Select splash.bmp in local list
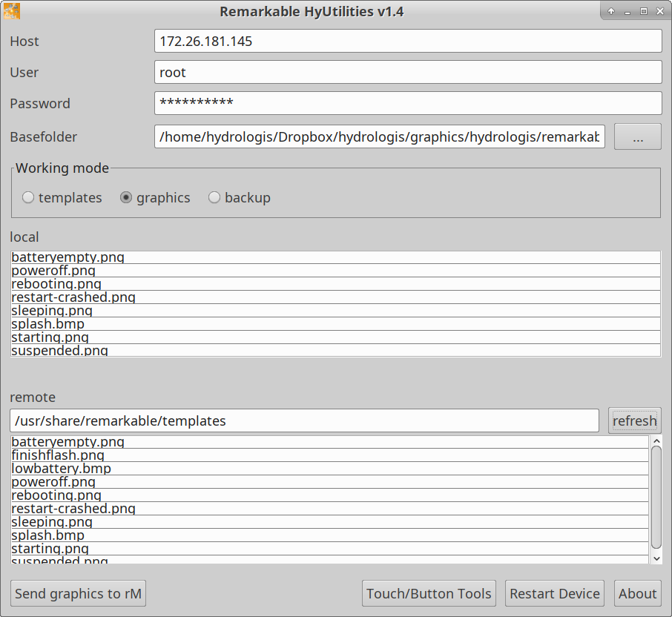The image size is (672, 617). pyautogui.click(x=335, y=323)
